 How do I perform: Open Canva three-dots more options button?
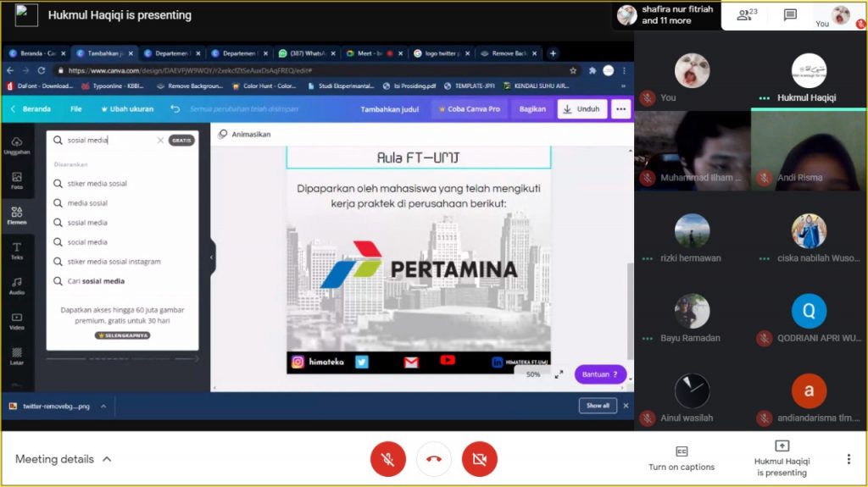(x=621, y=109)
